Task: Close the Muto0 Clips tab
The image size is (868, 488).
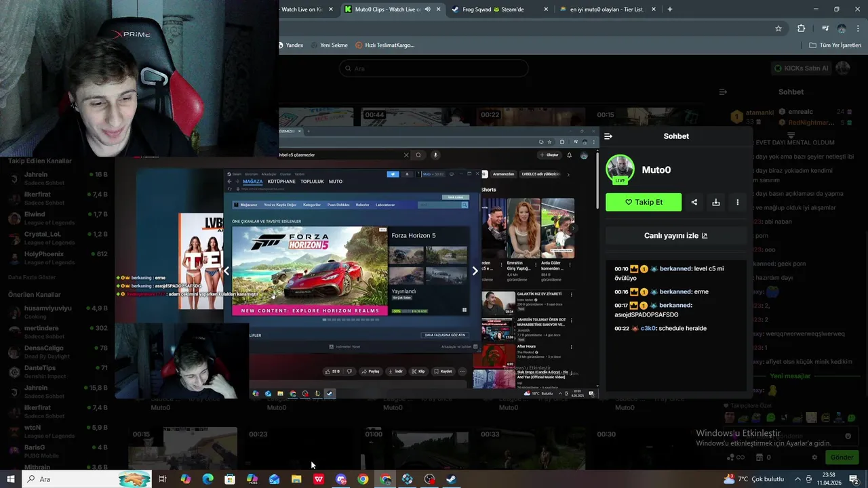Action: [438, 9]
